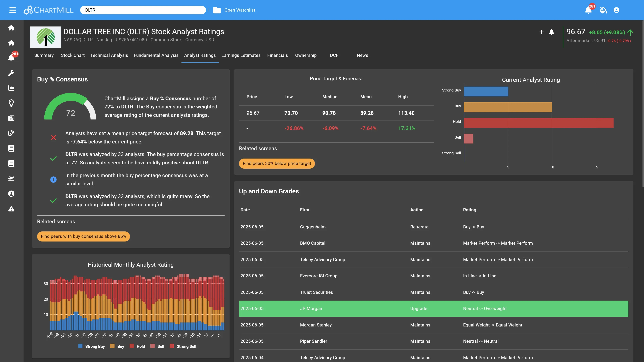This screenshot has height=362, width=644.
Task: Click the Firm column header
Action: tap(305, 210)
